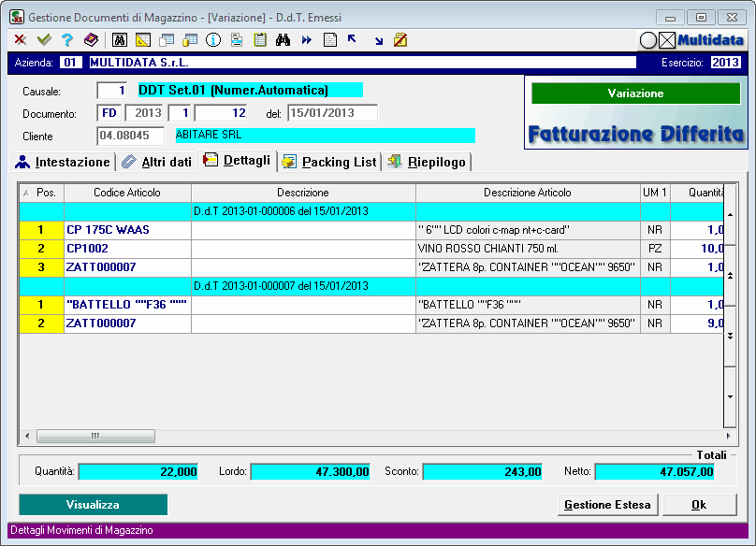The height and width of the screenshot is (546, 756).
Task: Sort by the Pos. column header
Action: click(x=42, y=193)
